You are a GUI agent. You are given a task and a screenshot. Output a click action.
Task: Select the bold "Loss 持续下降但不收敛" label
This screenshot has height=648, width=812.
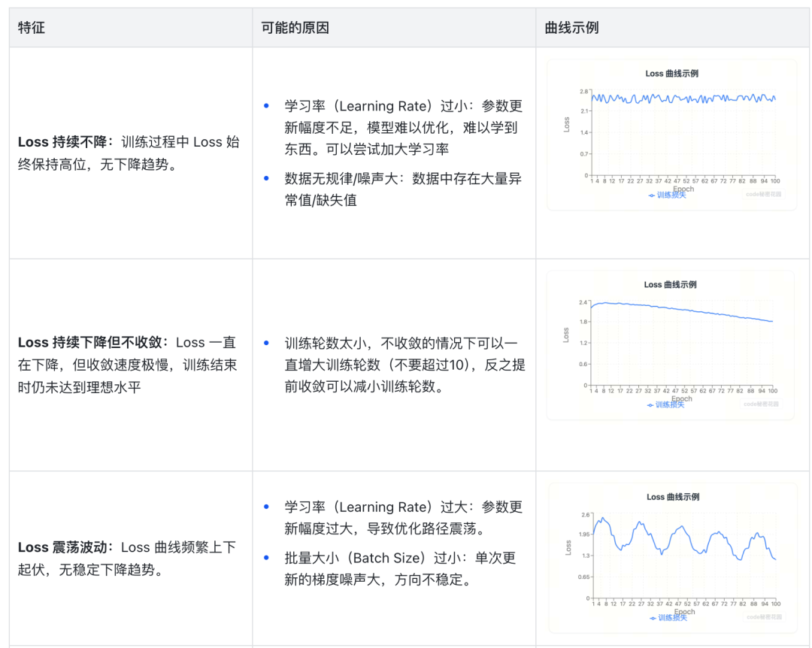click(89, 342)
